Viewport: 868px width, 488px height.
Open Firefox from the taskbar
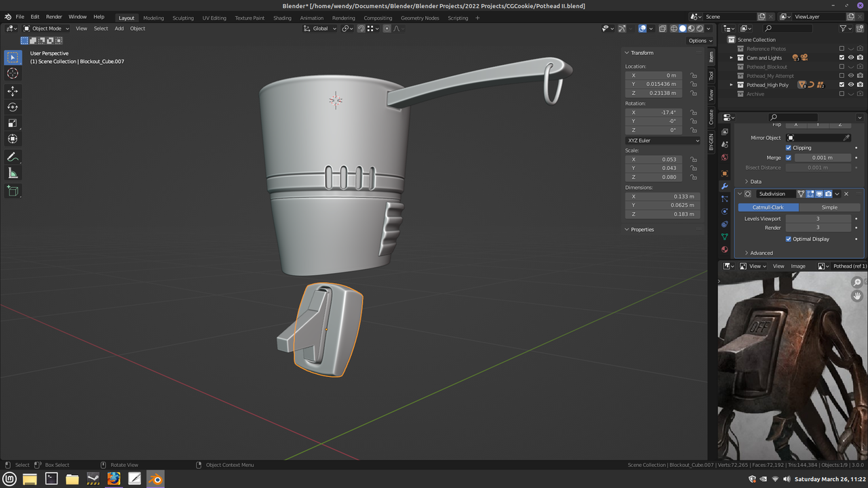coord(113,479)
